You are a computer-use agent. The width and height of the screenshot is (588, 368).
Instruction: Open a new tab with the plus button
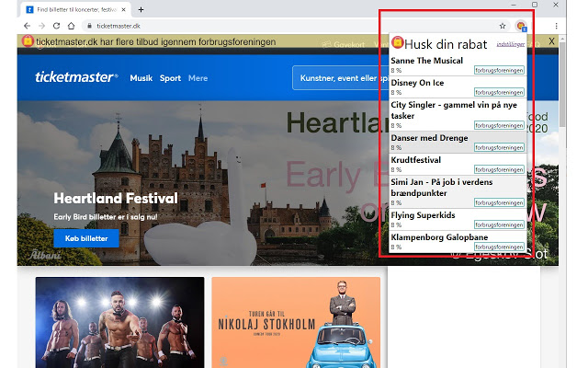click(141, 9)
